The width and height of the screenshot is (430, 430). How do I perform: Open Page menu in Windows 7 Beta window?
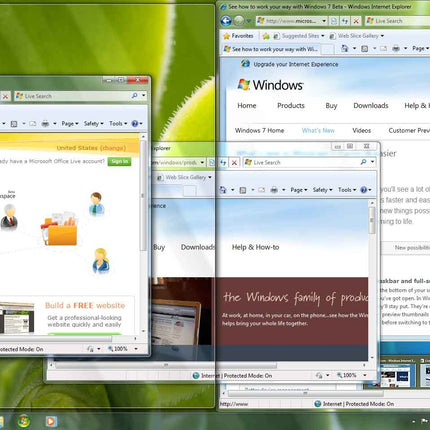click(x=420, y=48)
